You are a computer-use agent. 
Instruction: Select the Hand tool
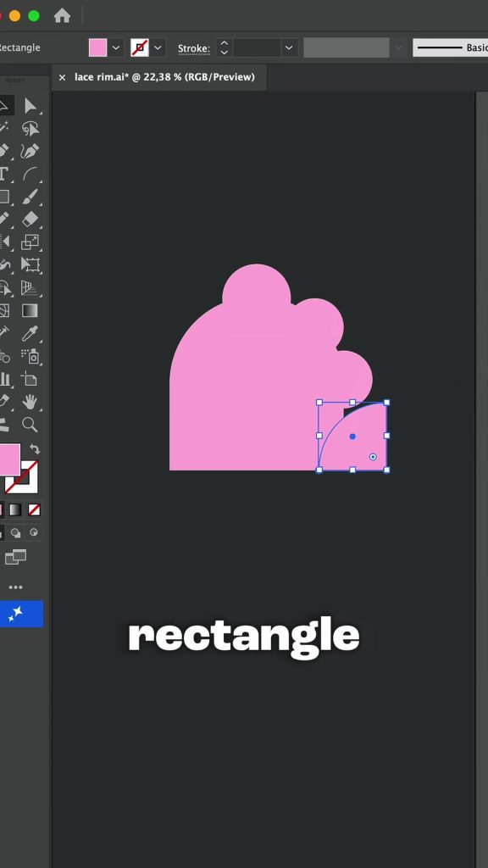(30, 402)
